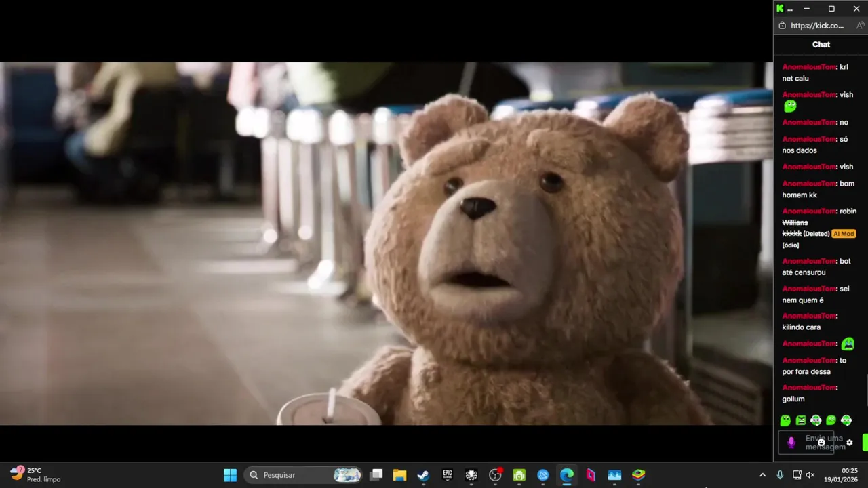868x488 pixels.
Task: Open Task View on the taskbar
Action: coord(376,475)
